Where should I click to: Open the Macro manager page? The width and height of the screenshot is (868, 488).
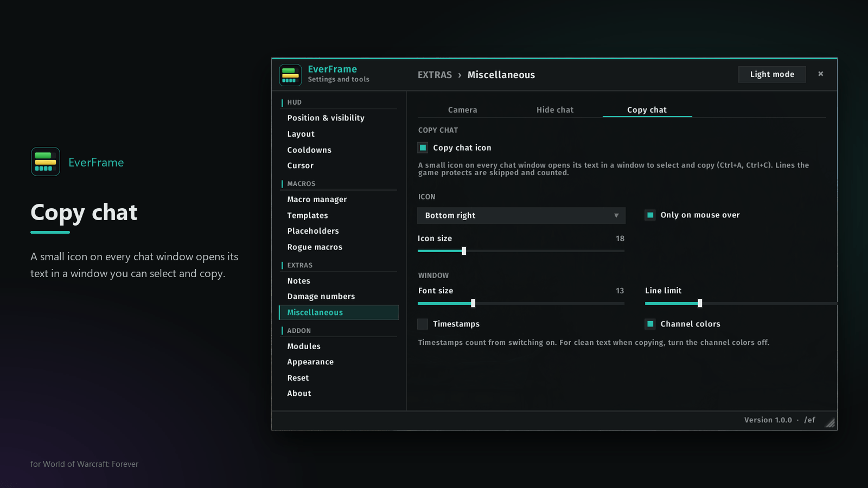point(338,200)
